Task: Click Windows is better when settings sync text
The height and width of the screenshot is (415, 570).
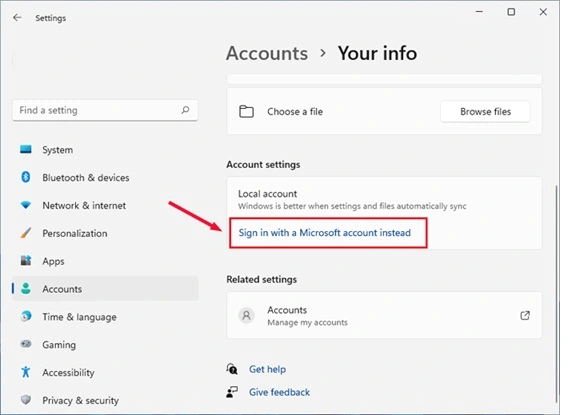Action: coord(352,206)
